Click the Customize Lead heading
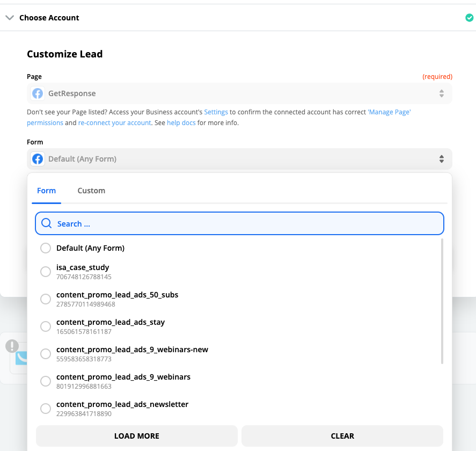The height and width of the screenshot is (451, 476). (x=64, y=54)
